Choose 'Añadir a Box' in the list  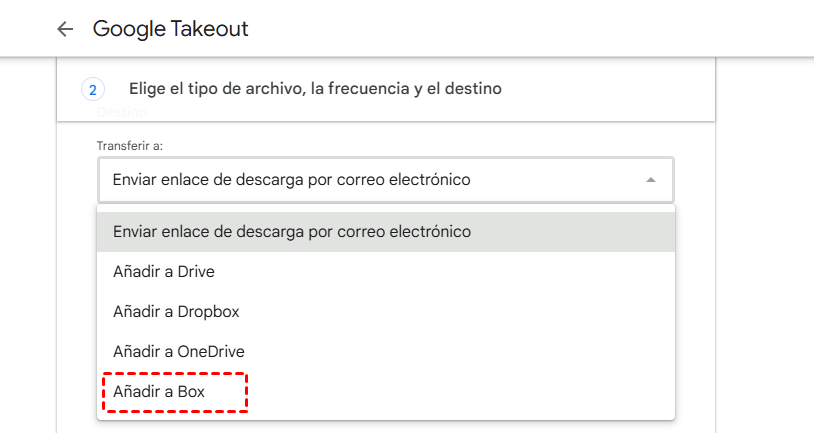(160, 391)
